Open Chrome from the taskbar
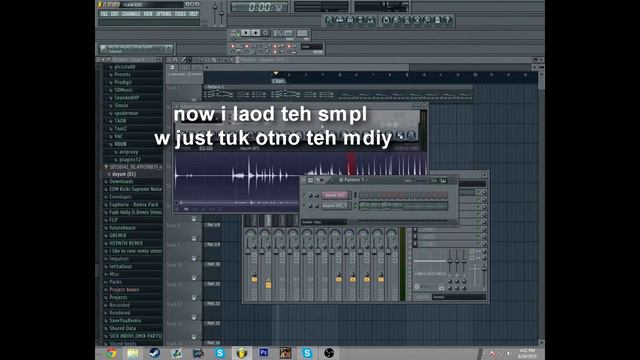 [111, 353]
